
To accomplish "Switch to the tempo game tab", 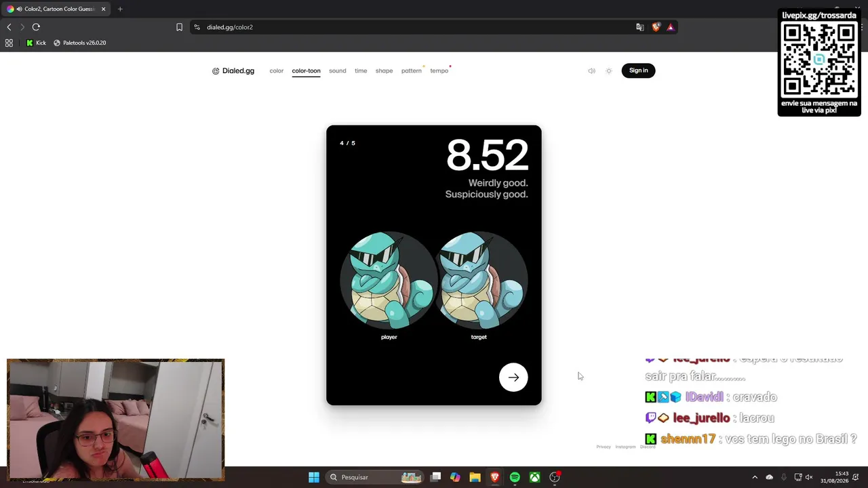I will tap(439, 70).
